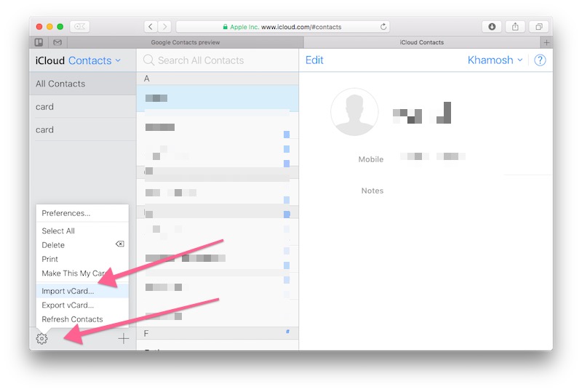The width and height of the screenshot is (582, 392).
Task: Show all tabs overview in Safari
Action: point(539,27)
